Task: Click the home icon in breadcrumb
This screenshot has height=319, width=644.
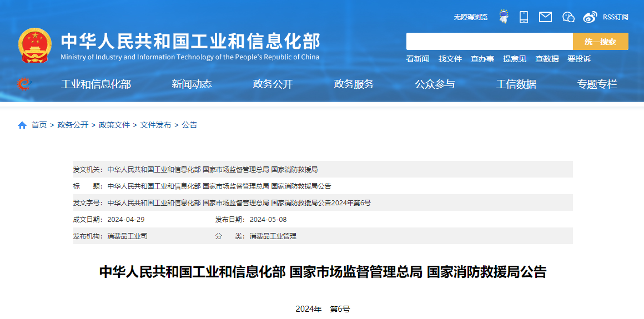Action: click(22, 125)
